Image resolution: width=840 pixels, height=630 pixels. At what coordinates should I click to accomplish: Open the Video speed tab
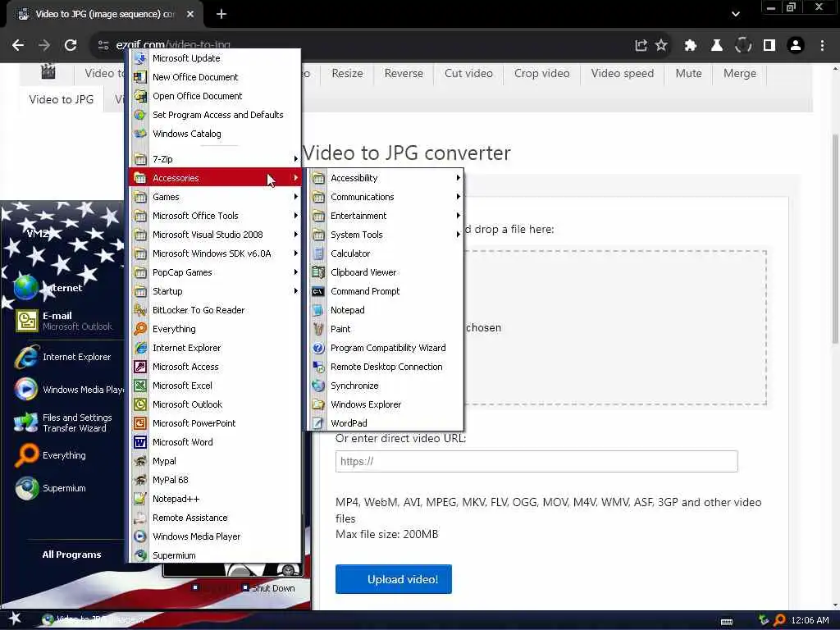pyautogui.click(x=623, y=73)
